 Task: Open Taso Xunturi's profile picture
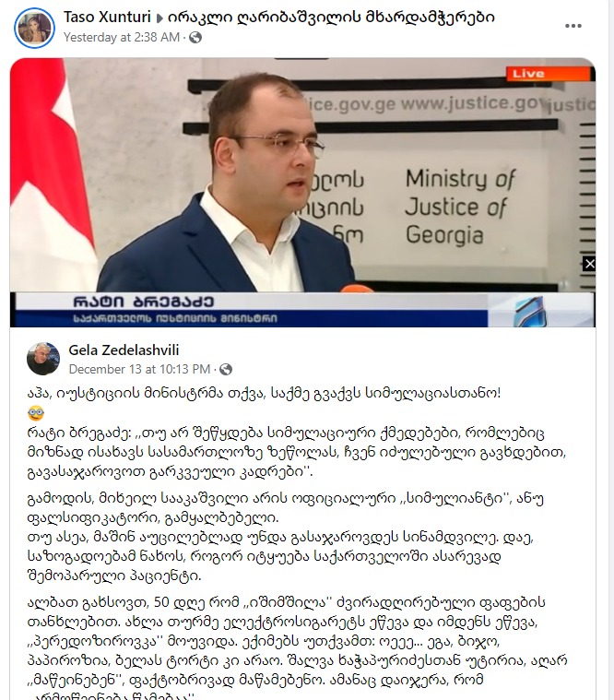35,28
